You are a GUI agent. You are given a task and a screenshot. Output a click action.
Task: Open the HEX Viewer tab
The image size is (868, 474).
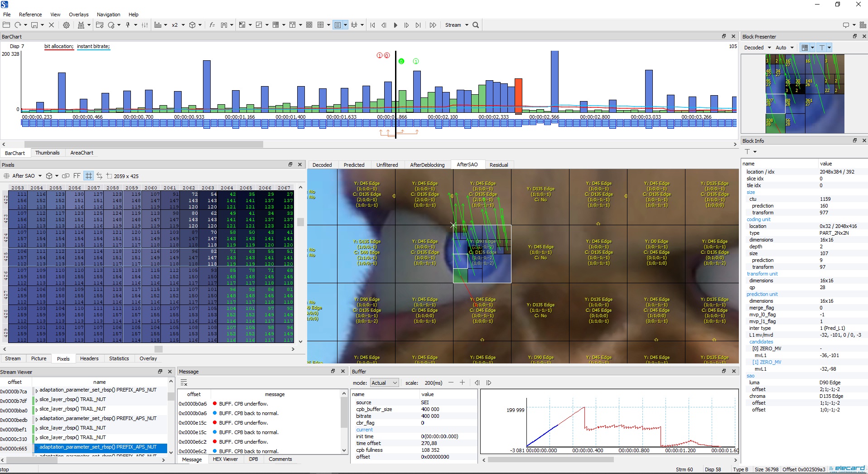(225, 459)
